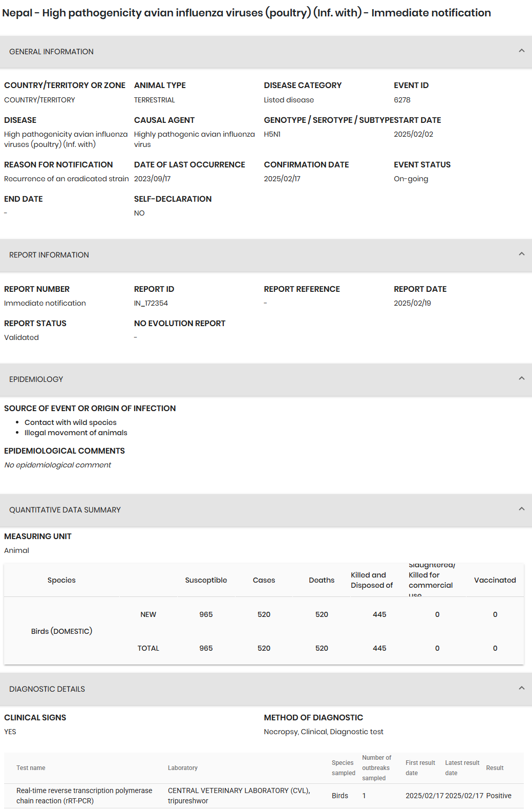The width and height of the screenshot is (532, 812).
Task: Click the Species column header
Action: tap(61, 580)
